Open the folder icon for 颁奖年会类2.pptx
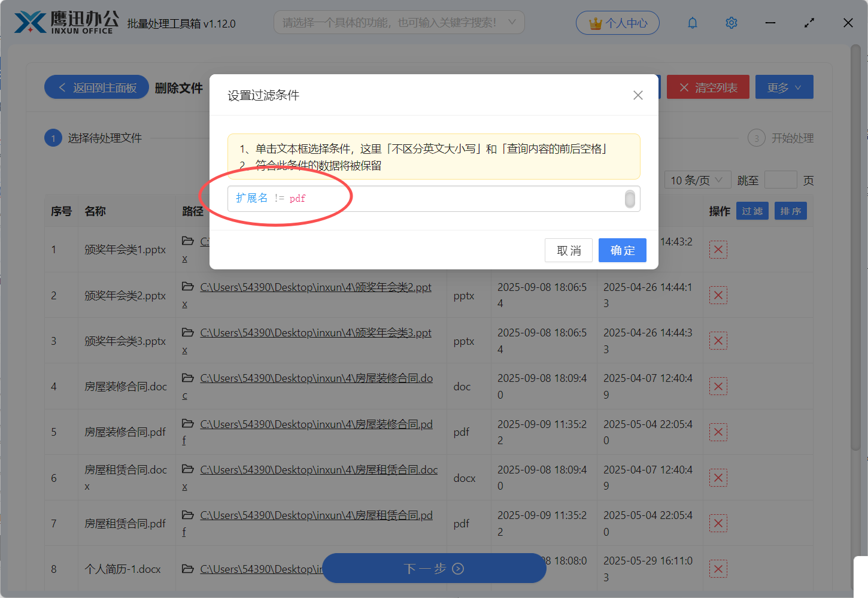The image size is (868, 598). 188,287
